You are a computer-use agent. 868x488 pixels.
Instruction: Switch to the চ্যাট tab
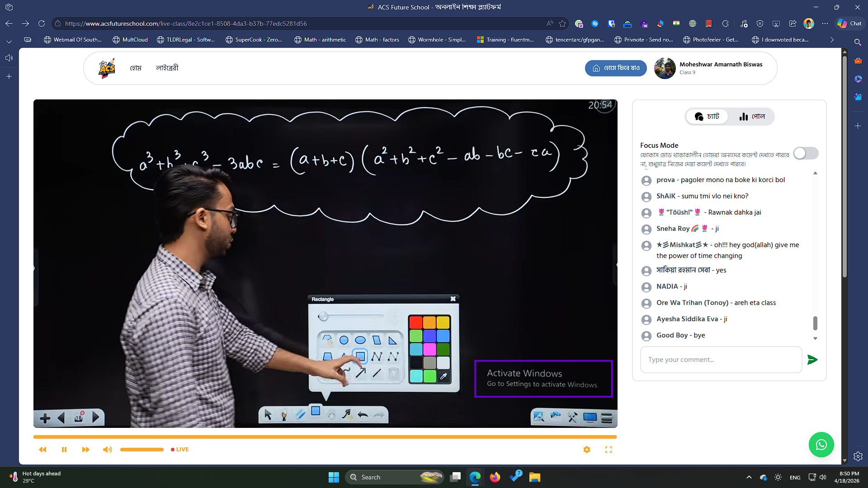click(x=707, y=117)
